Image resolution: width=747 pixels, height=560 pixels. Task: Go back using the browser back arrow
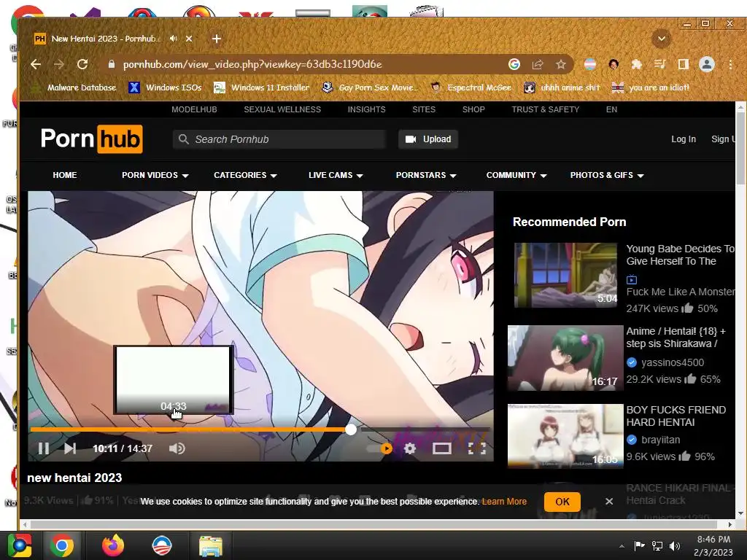pos(36,64)
